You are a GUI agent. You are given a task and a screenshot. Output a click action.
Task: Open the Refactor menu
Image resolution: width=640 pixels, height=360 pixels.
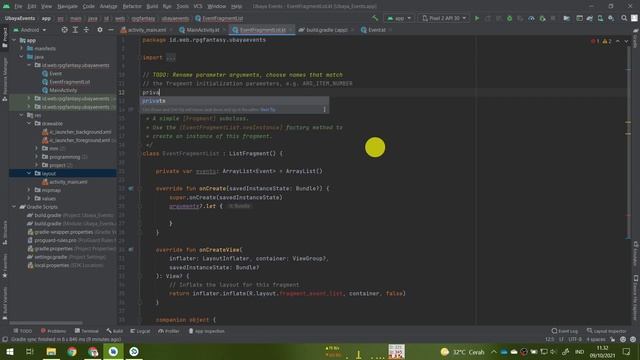click(132, 6)
